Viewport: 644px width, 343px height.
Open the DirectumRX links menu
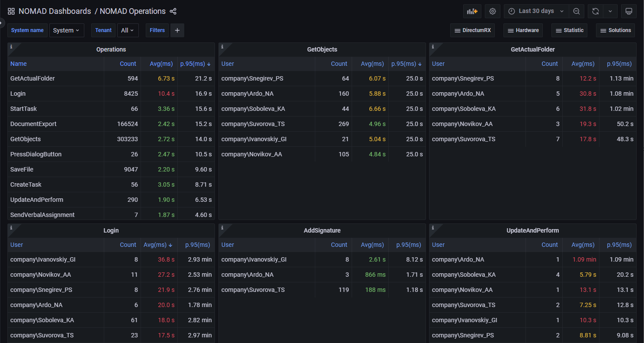(x=472, y=30)
